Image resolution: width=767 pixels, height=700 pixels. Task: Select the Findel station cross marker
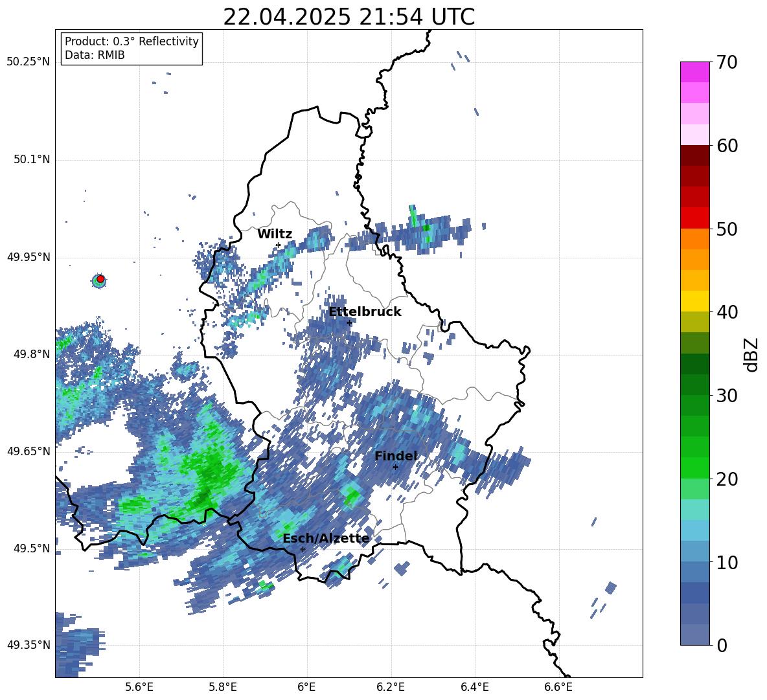[395, 467]
